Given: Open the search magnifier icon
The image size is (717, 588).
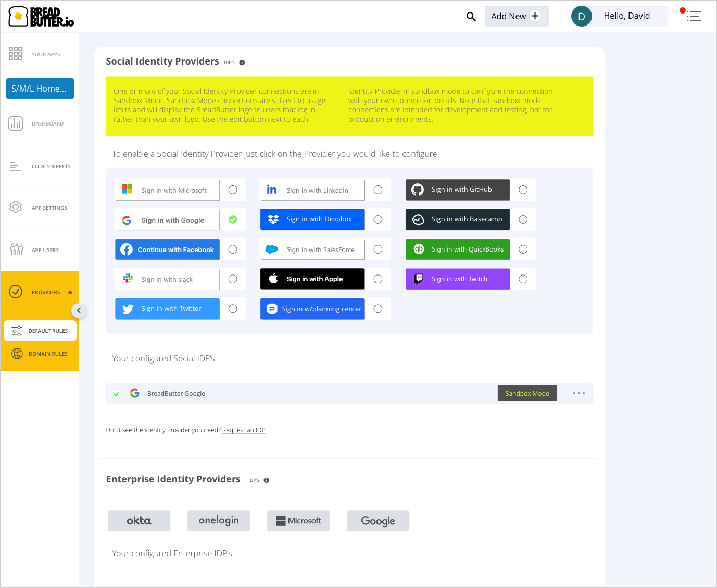Looking at the screenshot, I should [471, 17].
